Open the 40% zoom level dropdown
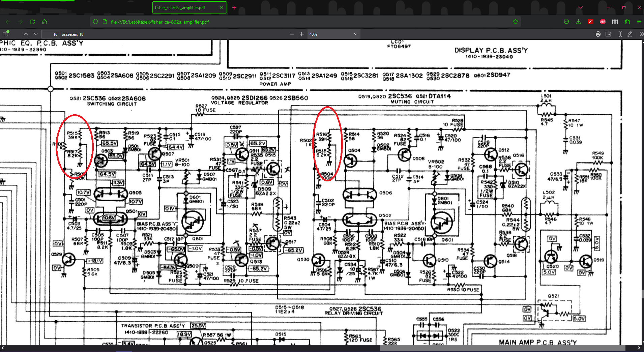644x352 pixels. point(333,34)
